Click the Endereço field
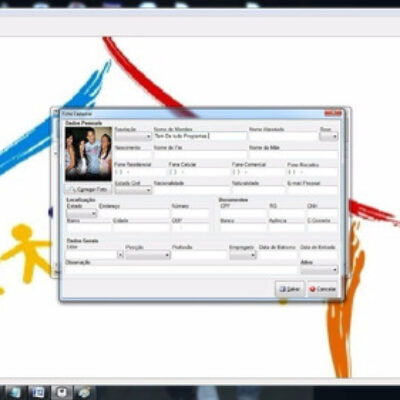Image resolution: width=400 pixels, height=400 pixels. 134,213
